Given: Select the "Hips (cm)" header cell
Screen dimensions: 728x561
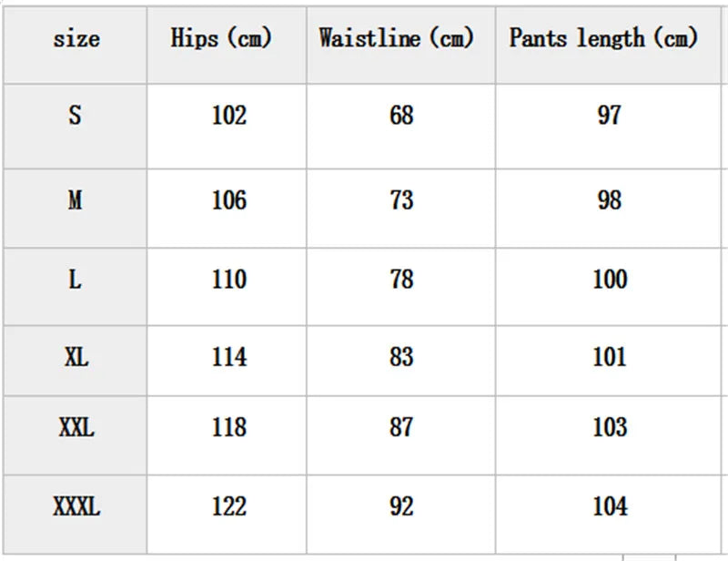Looking at the screenshot, I should pos(222,39).
